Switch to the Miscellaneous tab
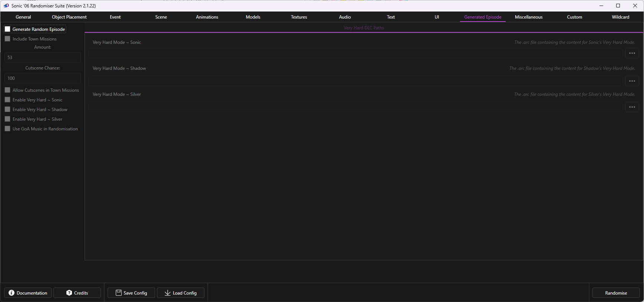The height and width of the screenshot is (302, 644). 529,17
